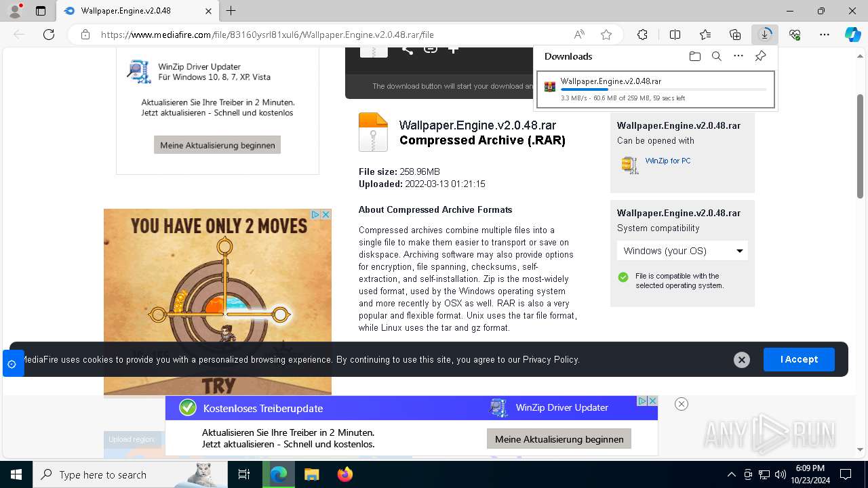Viewport: 868px width, 488px height.
Task: Click top Meine Aktualisierung beginnen button
Action: tap(217, 145)
